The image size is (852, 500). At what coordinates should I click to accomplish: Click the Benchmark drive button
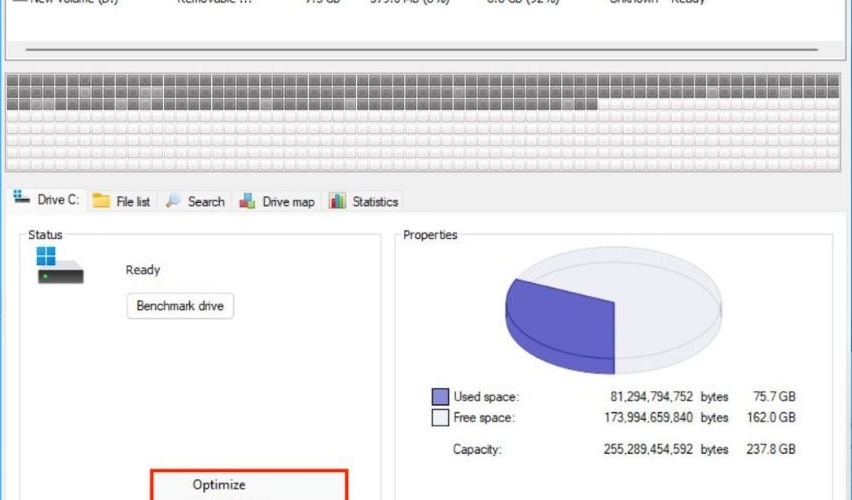[x=180, y=306]
